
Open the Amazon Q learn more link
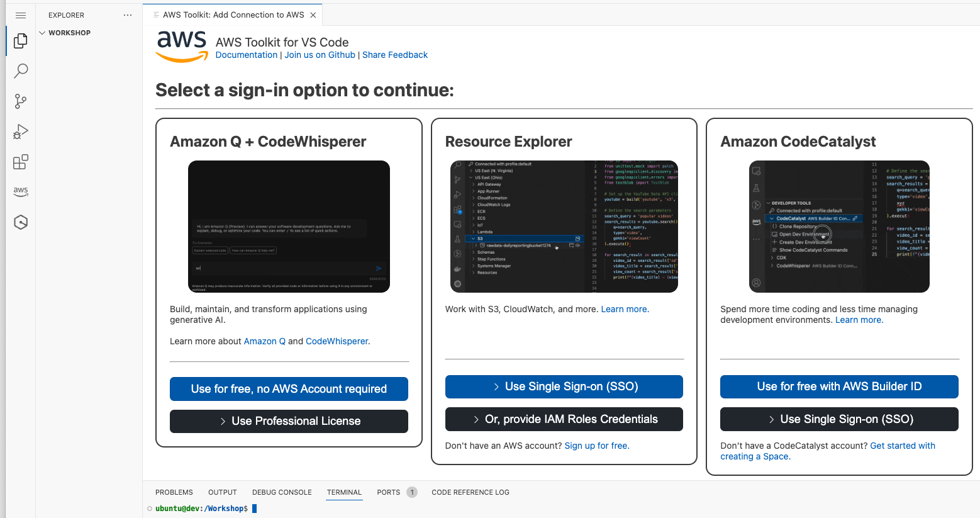coord(264,341)
